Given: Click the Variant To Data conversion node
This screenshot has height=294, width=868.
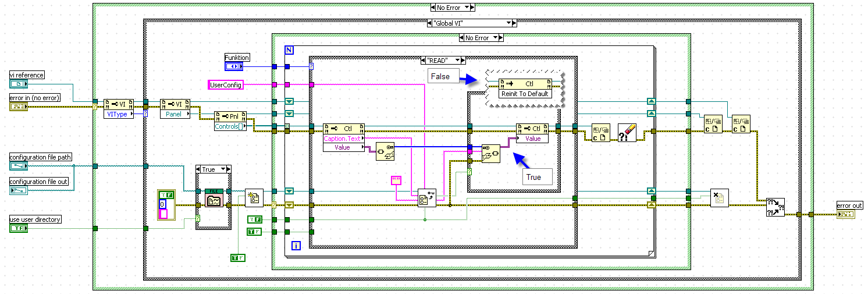Looking at the screenshot, I should pos(490,154).
